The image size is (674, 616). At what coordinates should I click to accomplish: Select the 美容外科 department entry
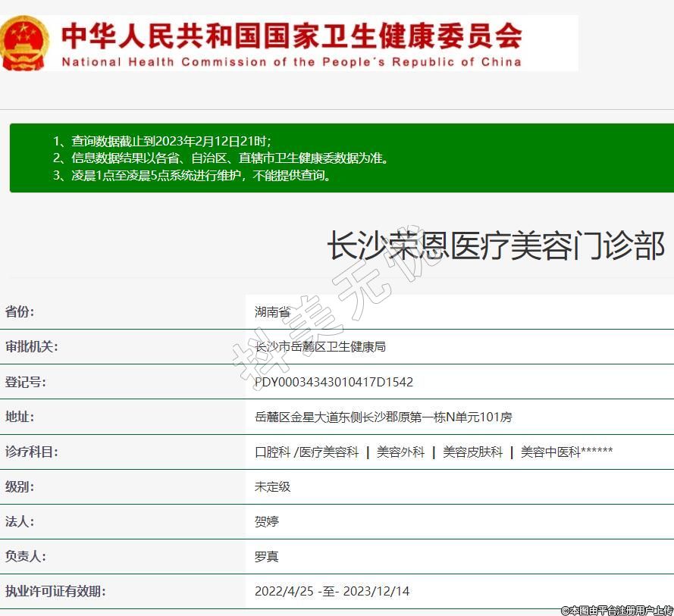click(400, 452)
